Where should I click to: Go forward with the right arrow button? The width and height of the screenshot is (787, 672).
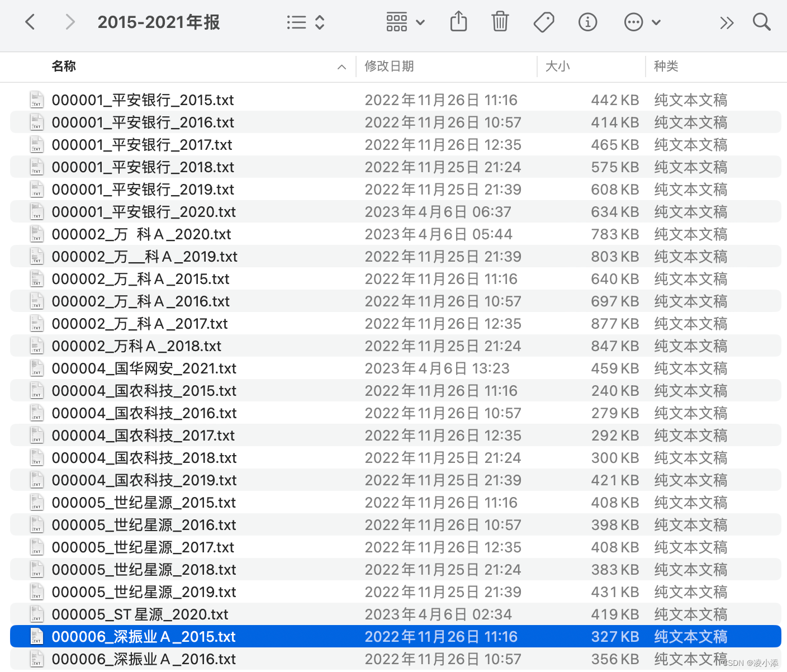(x=70, y=22)
